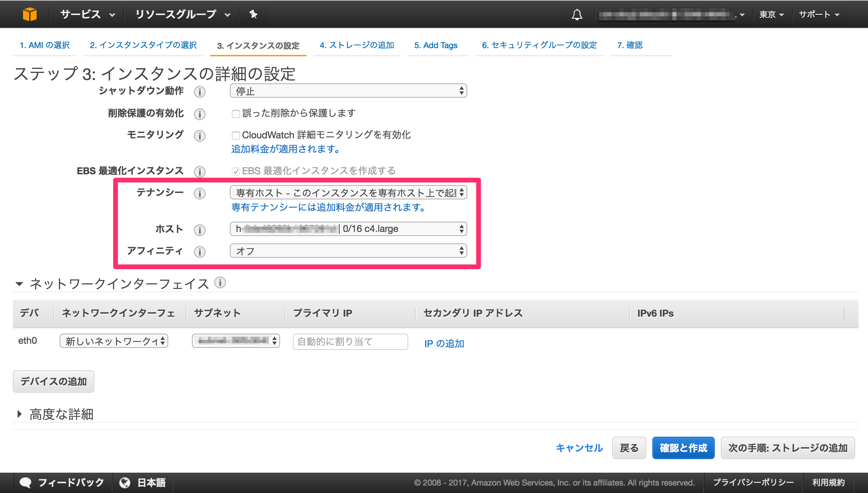Click the IP の追加 link

coord(444,343)
